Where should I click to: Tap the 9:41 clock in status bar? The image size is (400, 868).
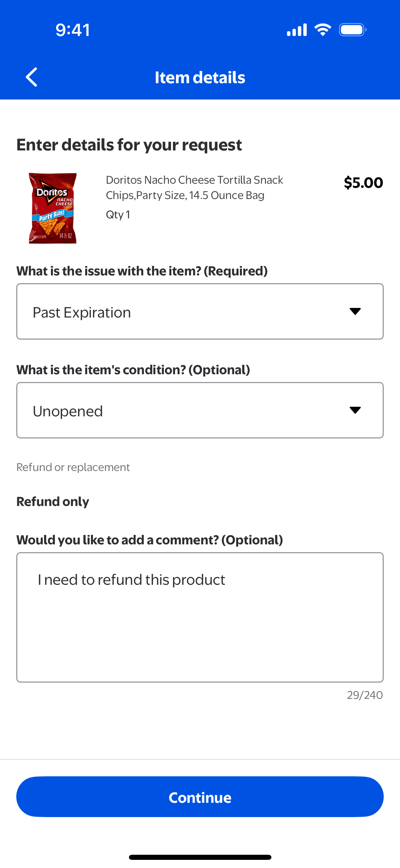pos(73,30)
